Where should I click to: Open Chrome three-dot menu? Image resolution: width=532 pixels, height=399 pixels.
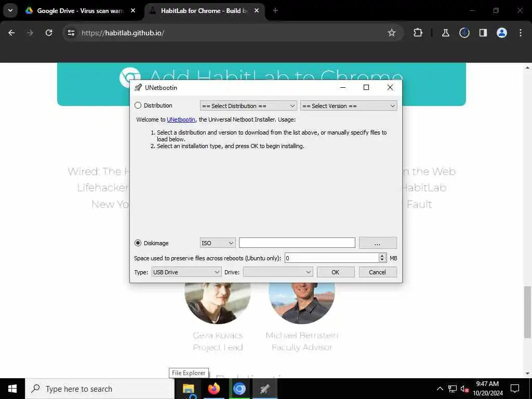tap(521, 33)
